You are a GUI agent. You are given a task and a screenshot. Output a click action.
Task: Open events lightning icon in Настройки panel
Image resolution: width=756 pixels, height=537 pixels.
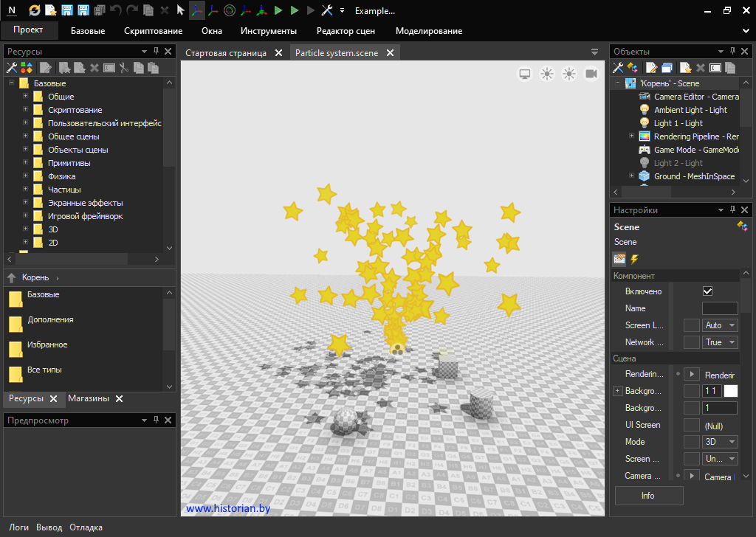click(x=633, y=259)
